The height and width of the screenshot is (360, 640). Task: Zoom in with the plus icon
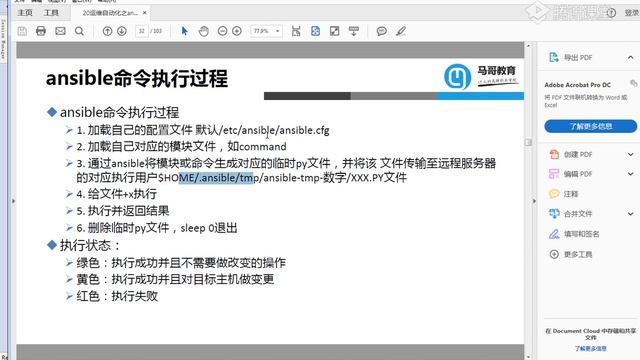(237, 31)
